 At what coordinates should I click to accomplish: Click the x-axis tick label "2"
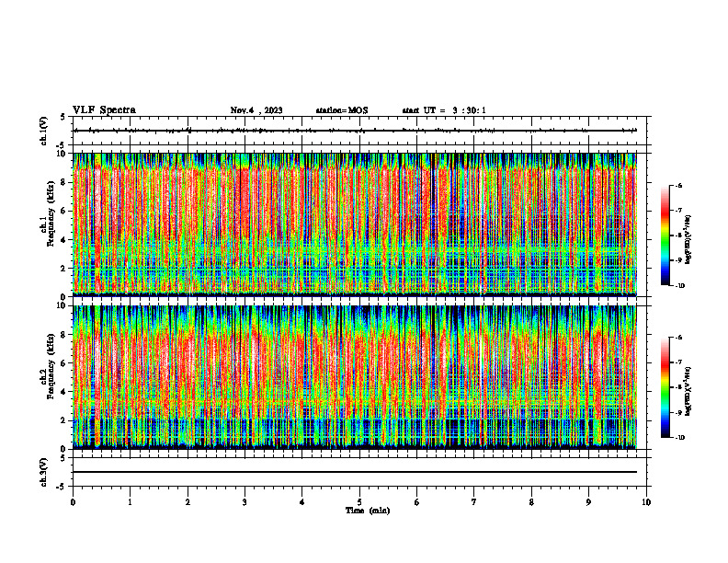click(188, 502)
